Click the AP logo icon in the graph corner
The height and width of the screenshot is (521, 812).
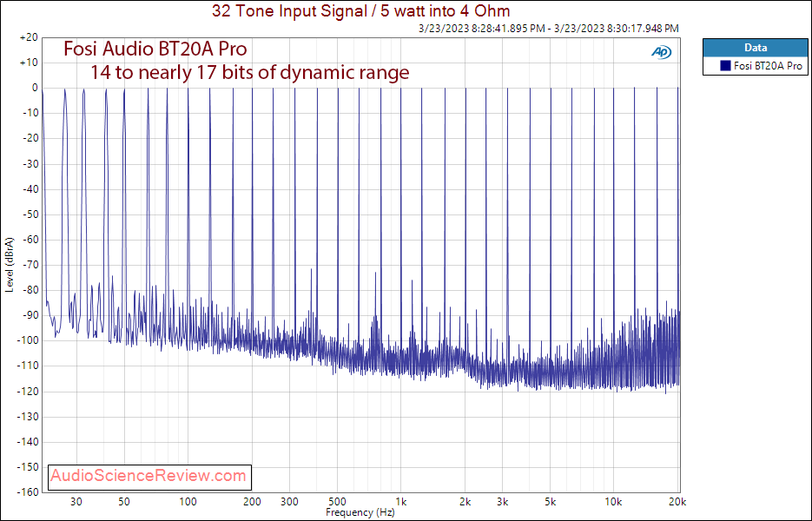[661, 52]
